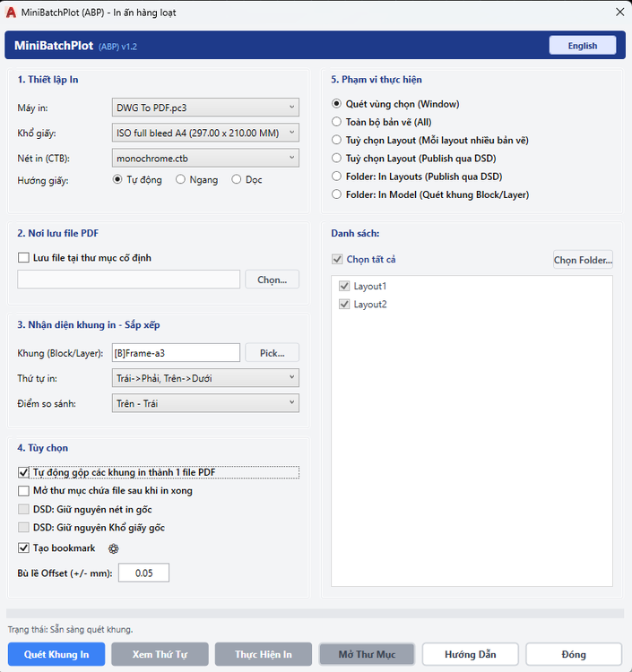Pick a frame block with Pick button
The height and width of the screenshot is (672, 632).
(x=272, y=353)
